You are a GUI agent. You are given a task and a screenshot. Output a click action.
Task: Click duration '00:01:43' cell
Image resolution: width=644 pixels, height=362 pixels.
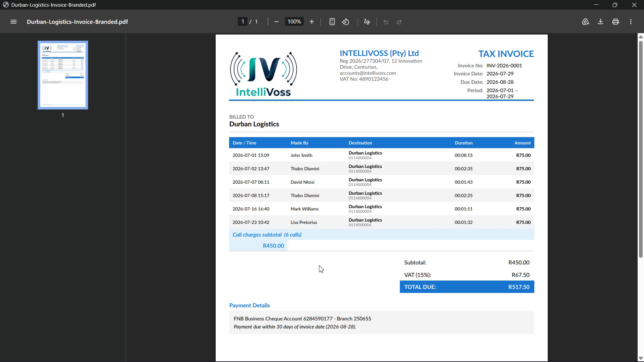pyautogui.click(x=464, y=182)
